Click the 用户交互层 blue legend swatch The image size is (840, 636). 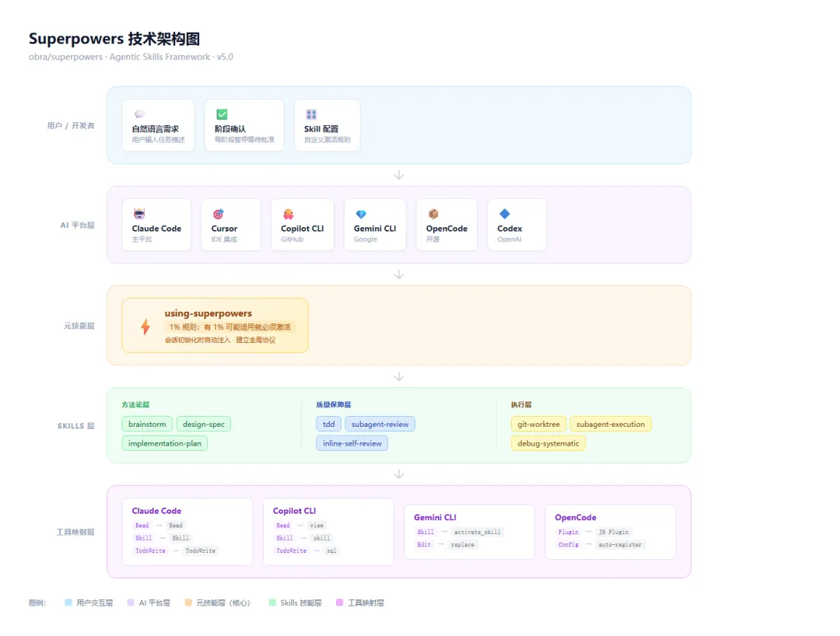click(68, 603)
